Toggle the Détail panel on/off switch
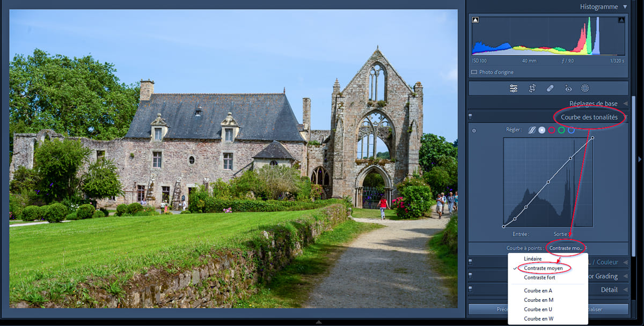This screenshot has height=326, width=644. click(471, 290)
